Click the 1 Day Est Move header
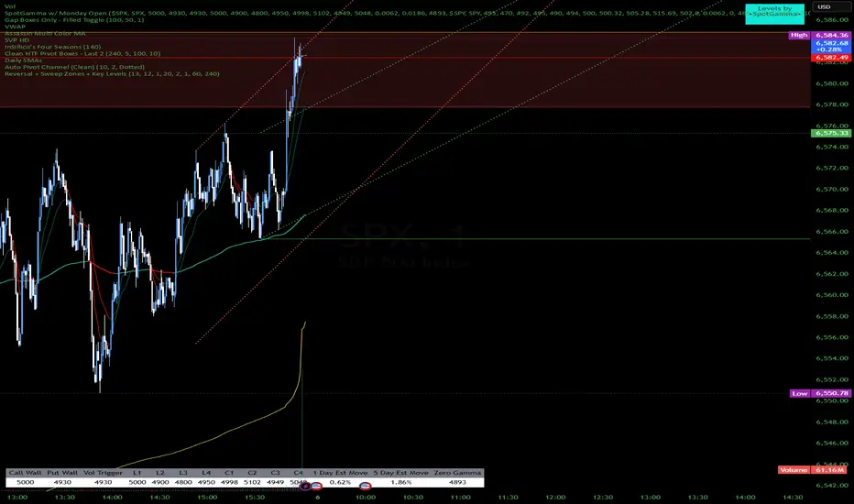This screenshot has width=854, height=504. click(340, 473)
